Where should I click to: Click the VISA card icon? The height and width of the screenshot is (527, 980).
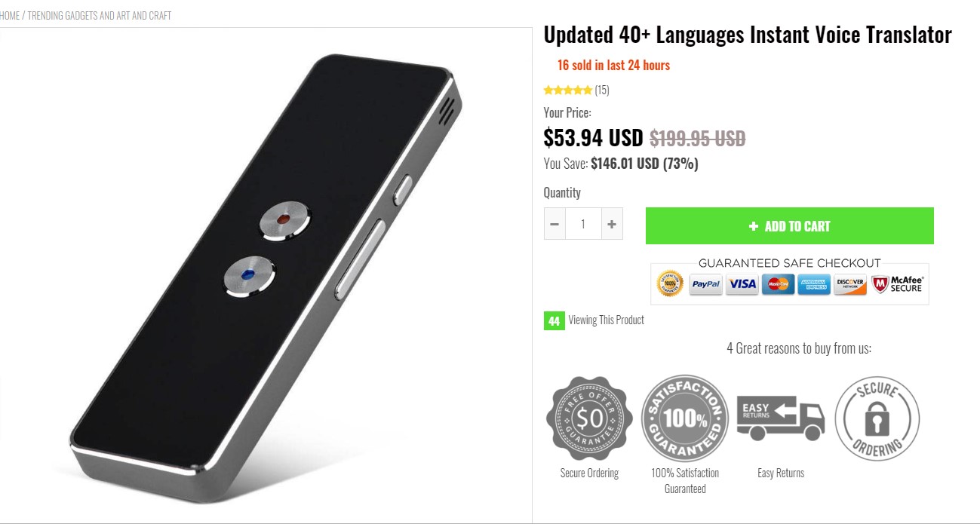pos(742,284)
